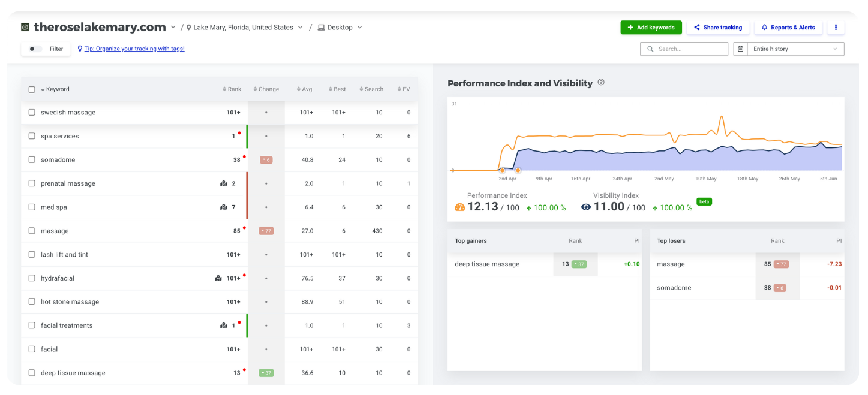Click the help icon beside Performance Index title
Viewport: 868px width, 395px height.
[x=601, y=83]
